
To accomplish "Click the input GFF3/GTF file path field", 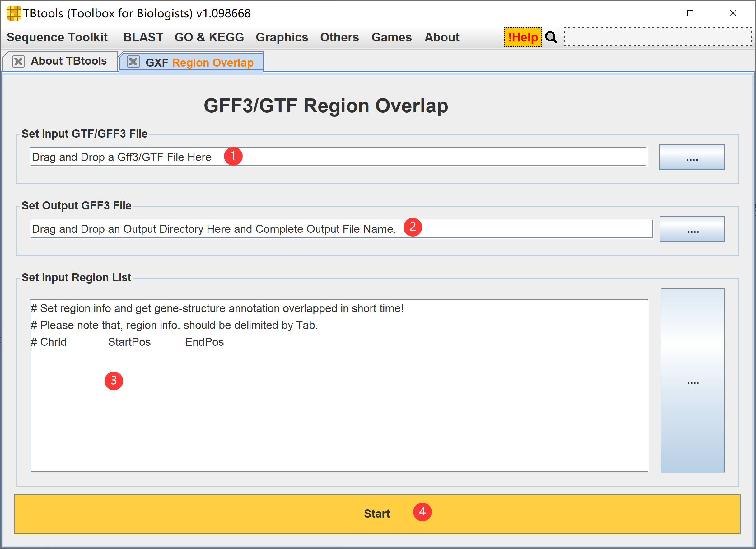I will click(x=338, y=157).
